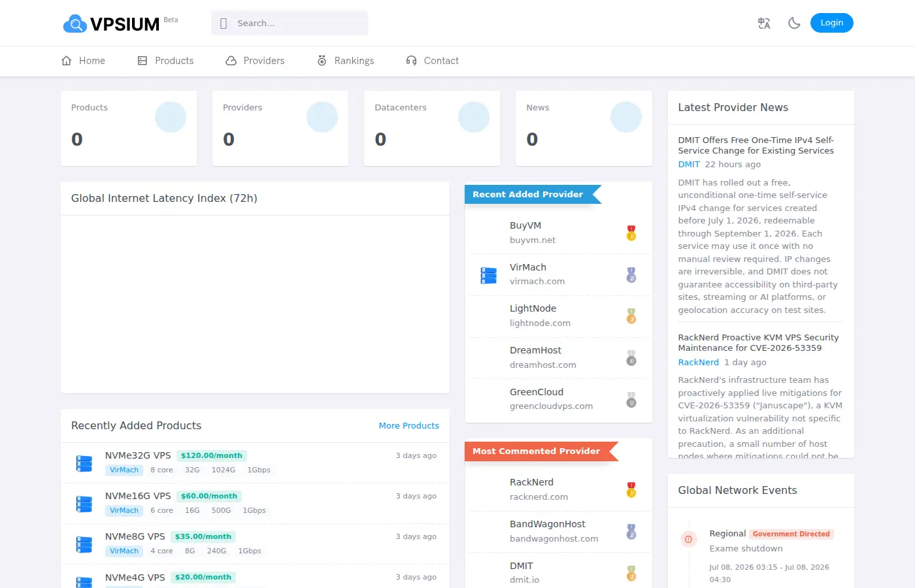This screenshot has height=588, width=915.
Task: Open the NVMe8G VPS product
Action: (x=135, y=536)
